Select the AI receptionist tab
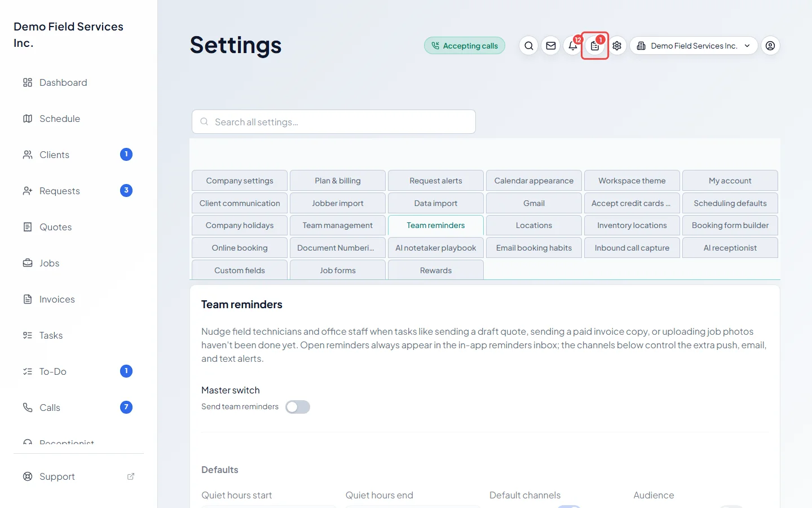812x508 pixels. (730, 248)
